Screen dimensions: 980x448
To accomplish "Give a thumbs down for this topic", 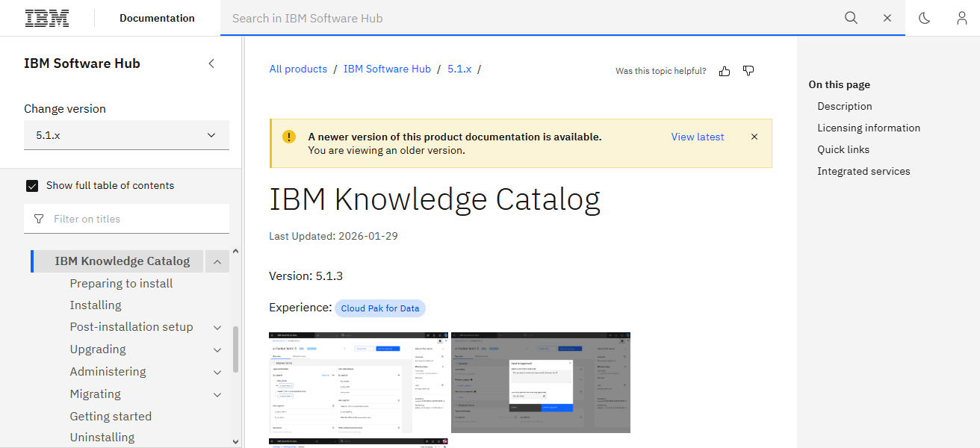I will tap(748, 70).
